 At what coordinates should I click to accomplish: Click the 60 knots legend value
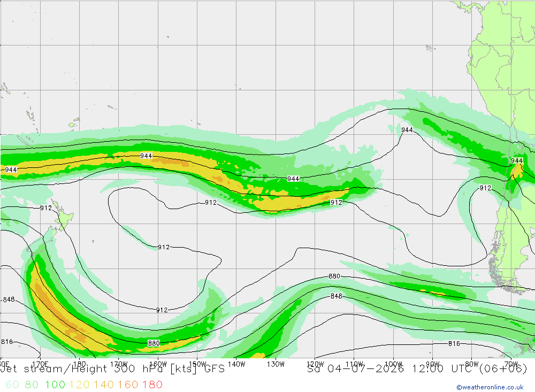pyautogui.click(x=12, y=385)
